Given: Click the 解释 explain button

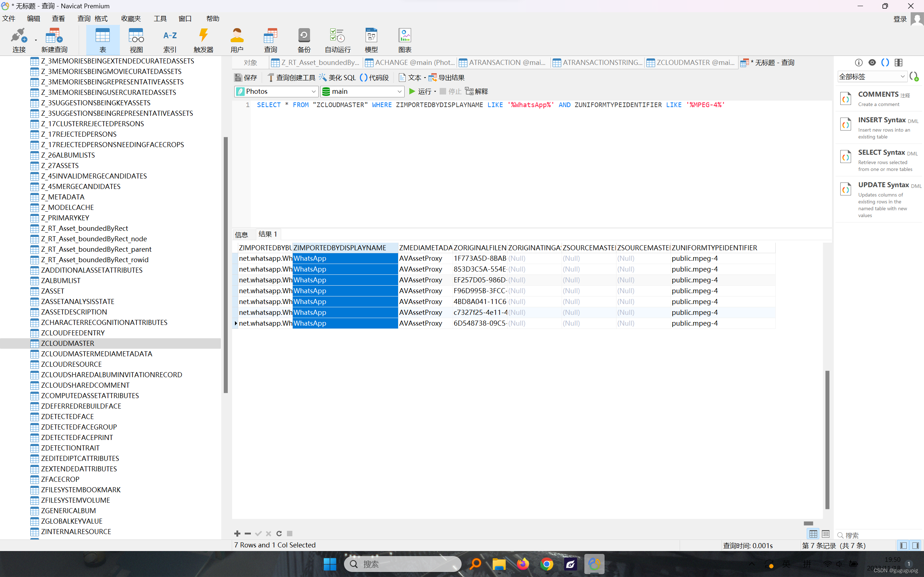Looking at the screenshot, I should tap(477, 91).
